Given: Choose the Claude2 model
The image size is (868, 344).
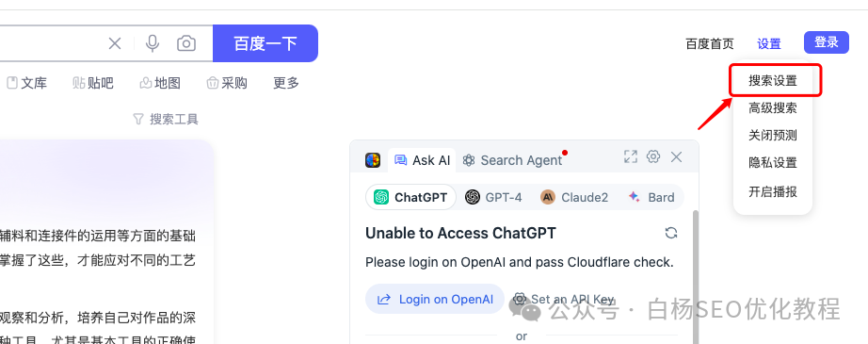Looking at the screenshot, I should click(x=574, y=197).
